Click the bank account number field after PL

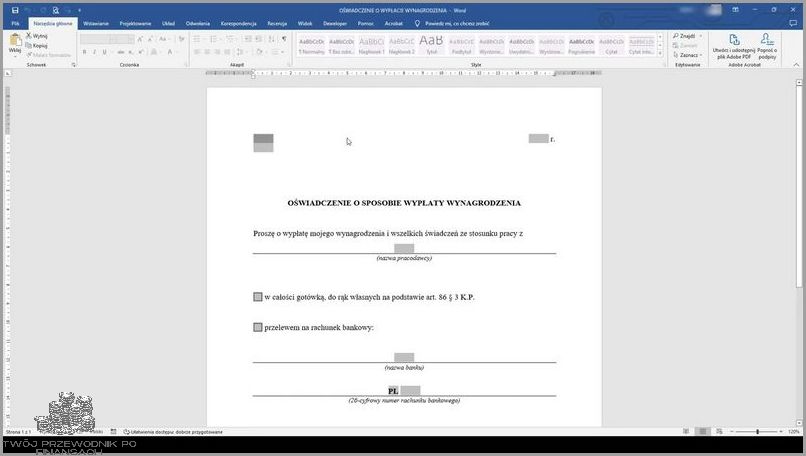pyautogui.click(x=410, y=391)
